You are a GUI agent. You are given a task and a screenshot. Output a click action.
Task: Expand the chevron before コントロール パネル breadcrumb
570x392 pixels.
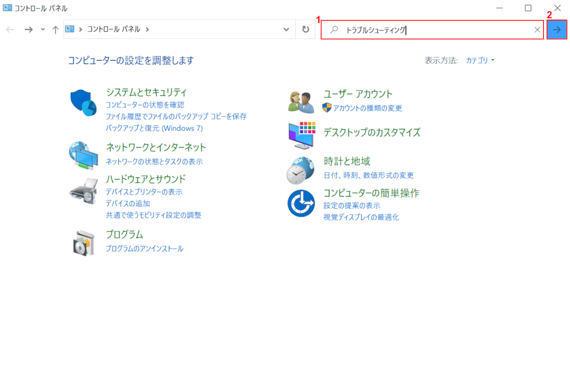tap(80, 29)
